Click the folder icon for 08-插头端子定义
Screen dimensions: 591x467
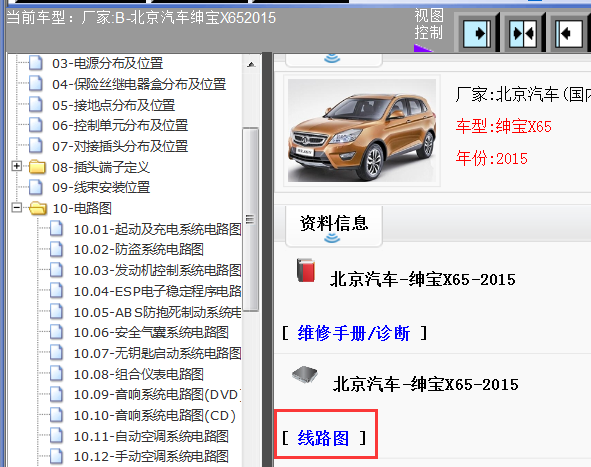point(37,167)
